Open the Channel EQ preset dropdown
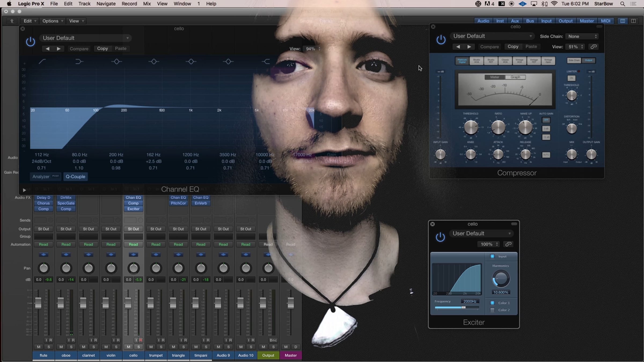Screen dimensions: 644x362 click(86, 38)
